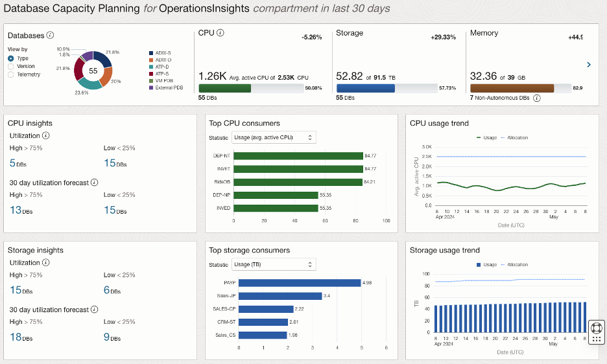The width and height of the screenshot is (607, 364).
Task: Open the 18 DBs high storage forecast link
Action: pos(21,337)
